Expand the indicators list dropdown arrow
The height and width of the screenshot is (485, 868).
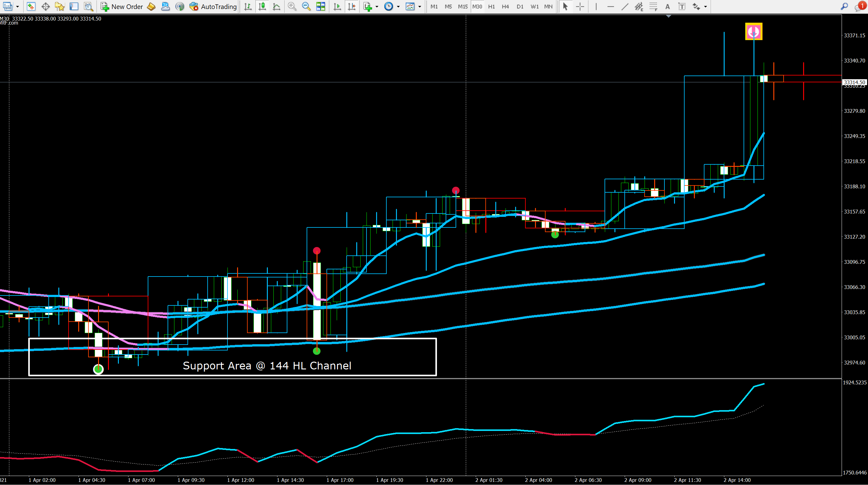[377, 7]
